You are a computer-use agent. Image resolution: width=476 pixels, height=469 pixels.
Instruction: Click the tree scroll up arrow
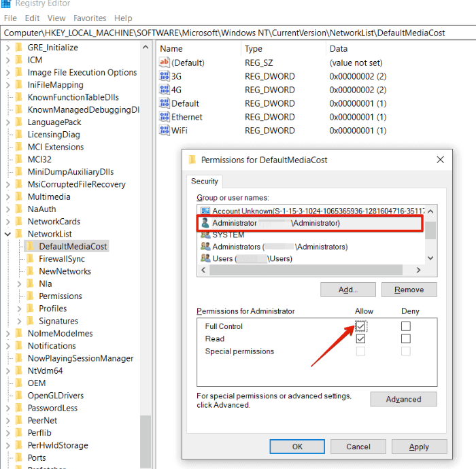point(146,47)
